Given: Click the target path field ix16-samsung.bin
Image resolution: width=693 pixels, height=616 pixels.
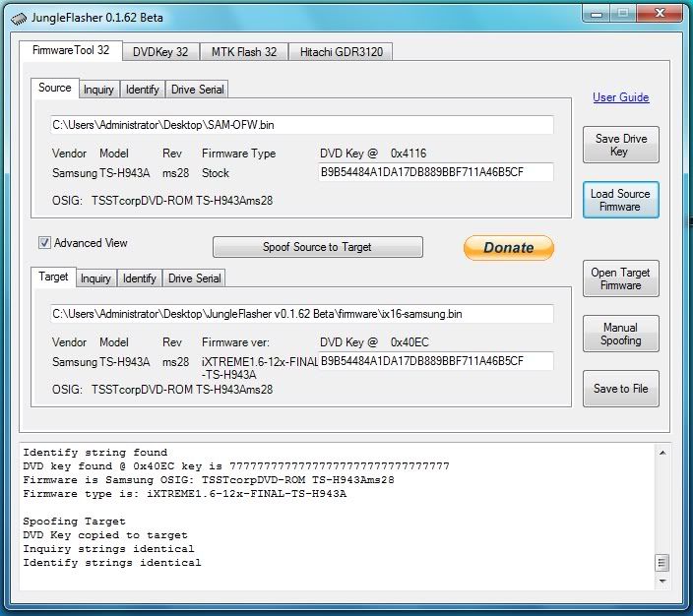Looking at the screenshot, I should coord(302,314).
